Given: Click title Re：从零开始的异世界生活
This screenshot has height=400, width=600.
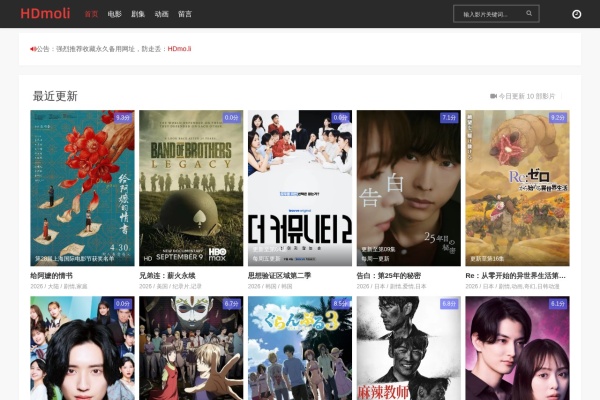Looking at the screenshot, I should [515, 276].
